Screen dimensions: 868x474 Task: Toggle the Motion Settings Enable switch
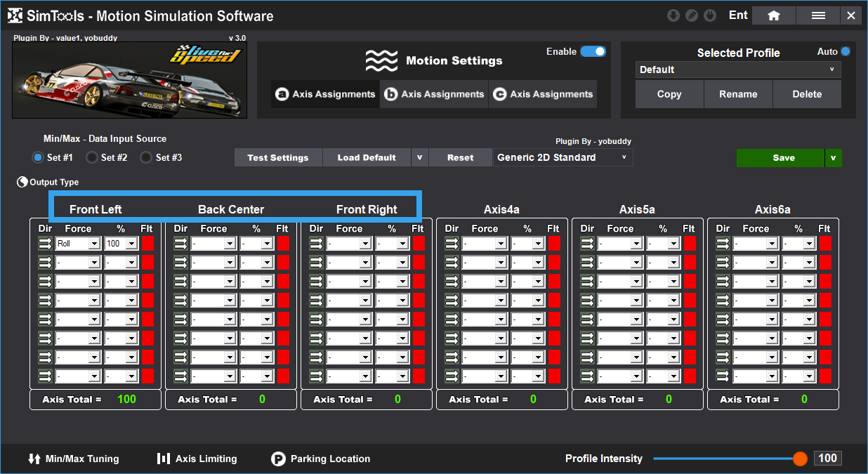(593, 52)
